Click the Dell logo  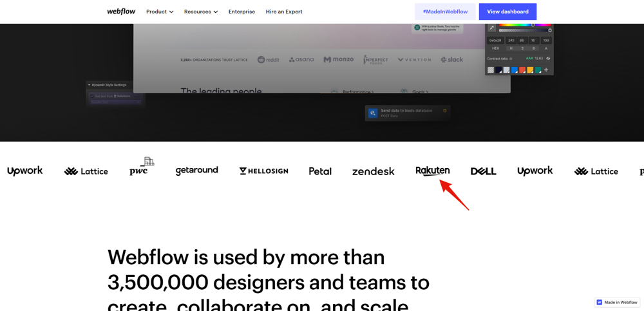coord(484,171)
